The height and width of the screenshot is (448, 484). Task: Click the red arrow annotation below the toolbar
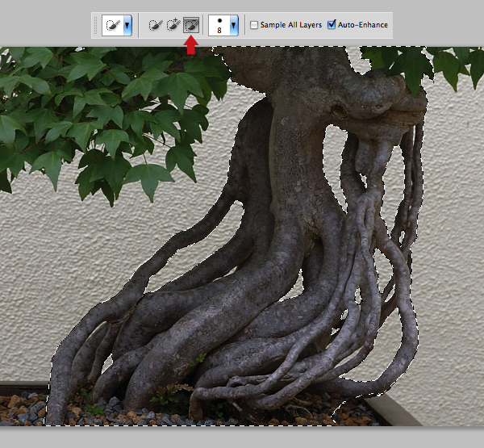pyautogui.click(x=191, y=47)
